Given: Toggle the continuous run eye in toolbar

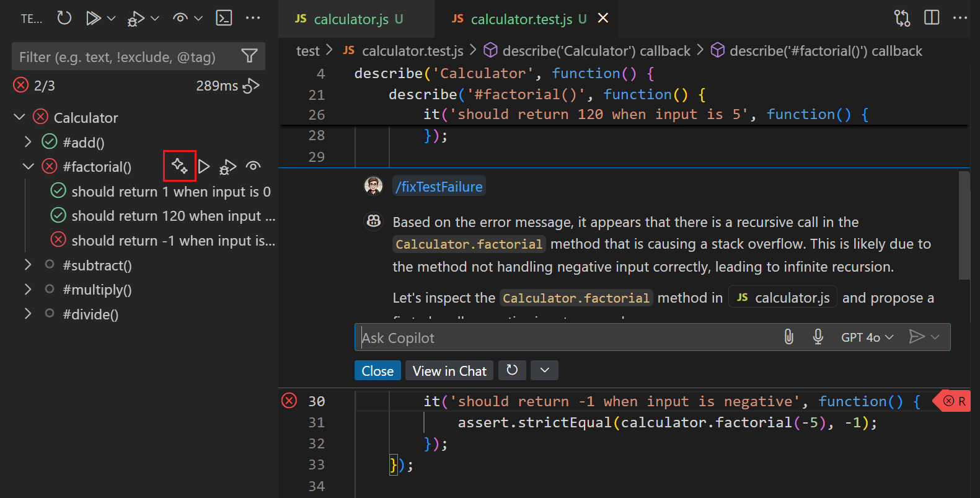Looking at the screenshot, I should pyautogui.click(x=180, y=18).
